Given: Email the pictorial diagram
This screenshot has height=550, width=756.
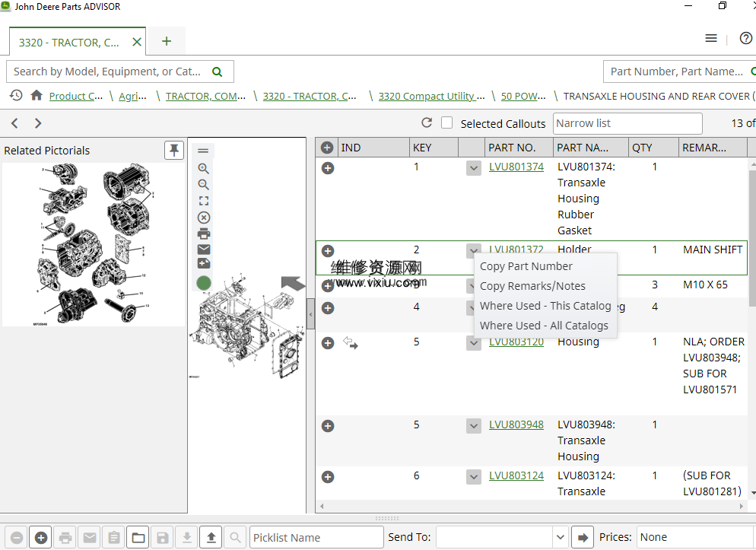Looking at the screenshot, I should pyautogui.click(x=204, y=250).
